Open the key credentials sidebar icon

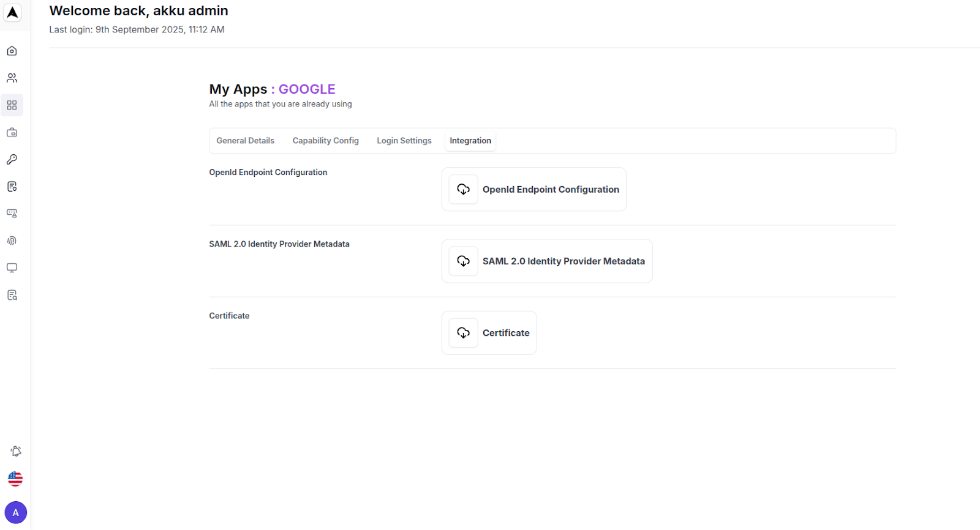(12, 159)
